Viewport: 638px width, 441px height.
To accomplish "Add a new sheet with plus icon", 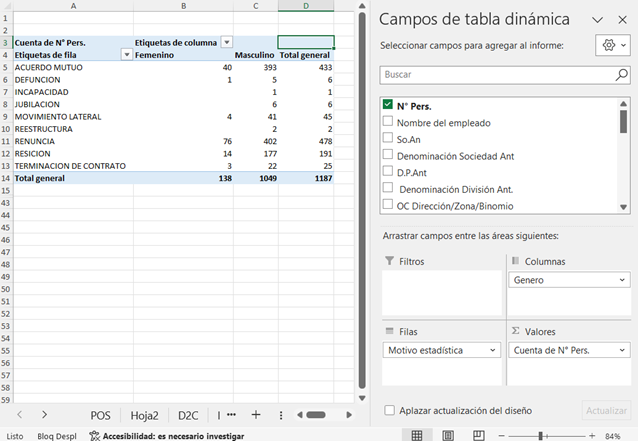I will 255,414.
